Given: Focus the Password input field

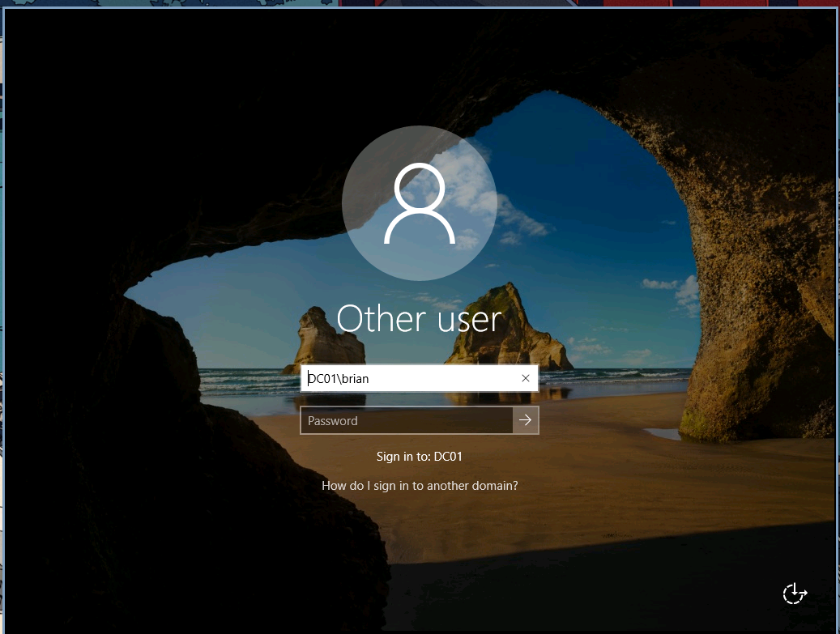Looking at the screenshot, I should click(x=405, y=420).
